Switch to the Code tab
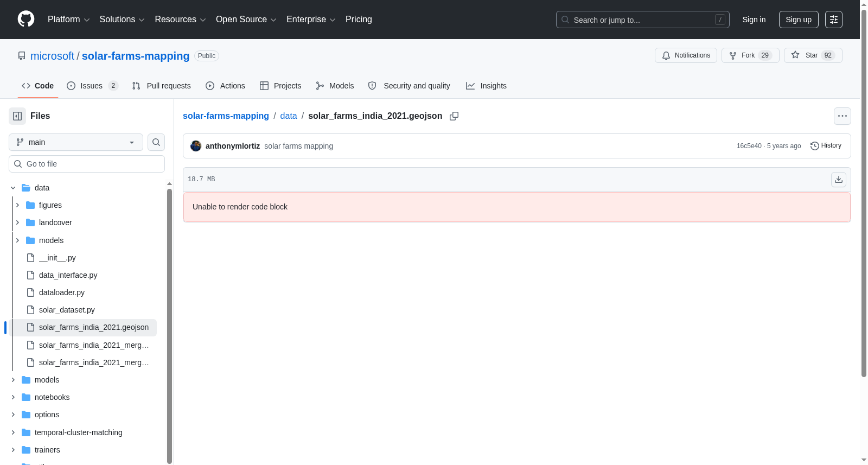Viewport: 868px width, 465px height. click(38, 86)
